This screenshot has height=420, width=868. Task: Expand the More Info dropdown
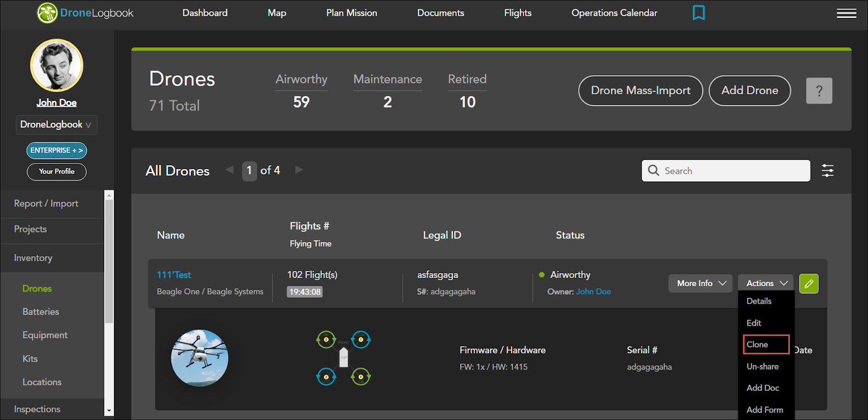[701, 283]
